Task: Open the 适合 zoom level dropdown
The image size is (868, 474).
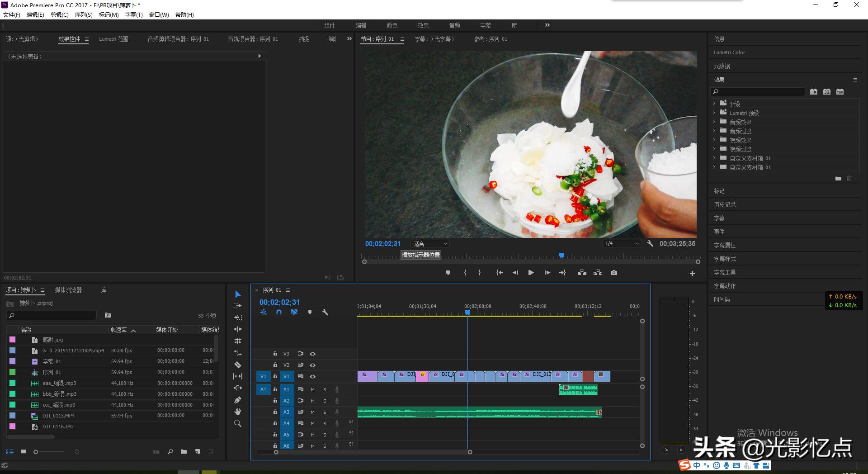Action: 430,244
